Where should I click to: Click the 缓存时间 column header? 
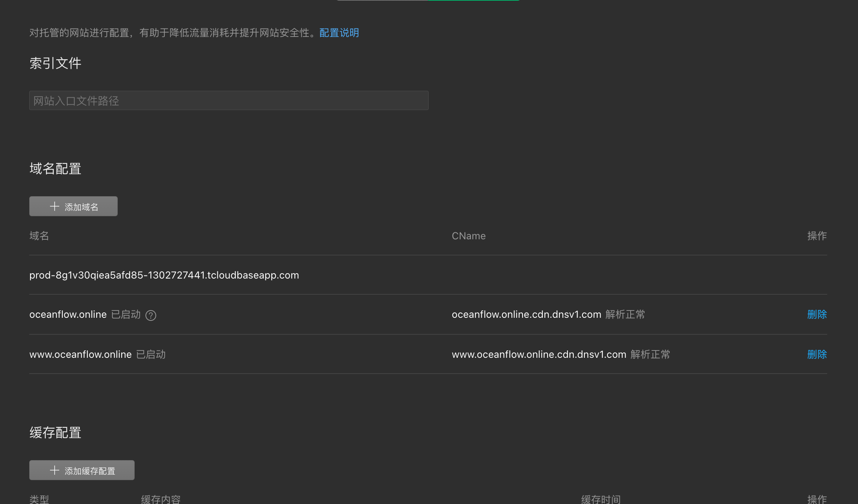601,499
